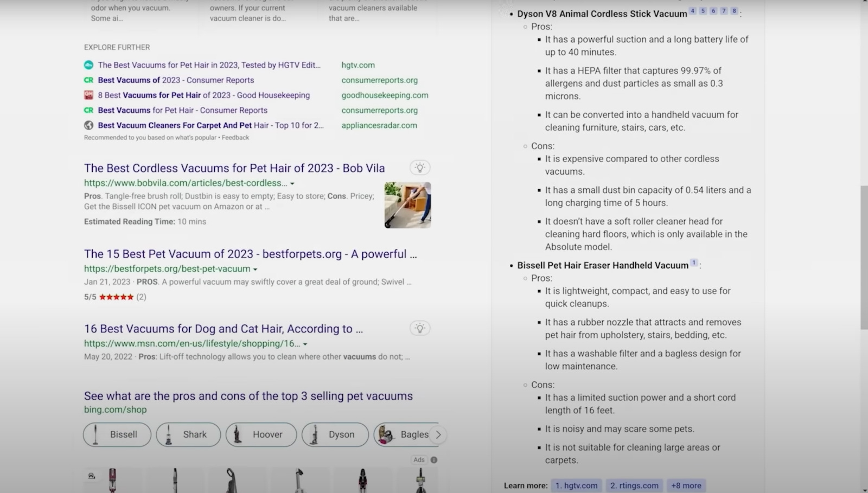
Task: Click citation 6 next to Dyson V8 Animal
Action: [713, 11]
